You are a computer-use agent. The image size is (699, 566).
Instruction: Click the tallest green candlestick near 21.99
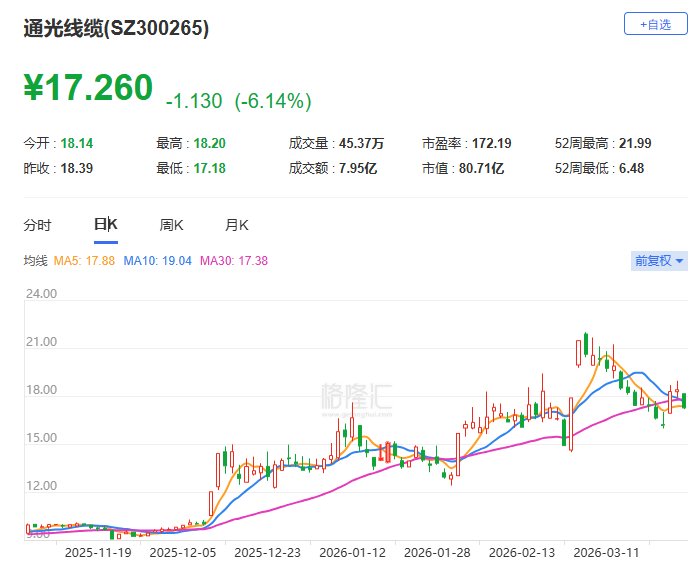[586, 344]
